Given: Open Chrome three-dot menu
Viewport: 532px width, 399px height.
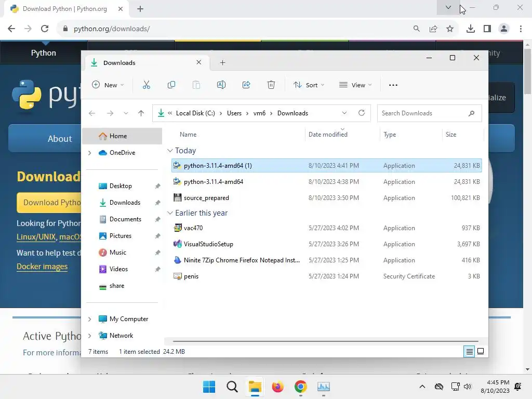Looking at the screenshot, I should click(521, 29).
